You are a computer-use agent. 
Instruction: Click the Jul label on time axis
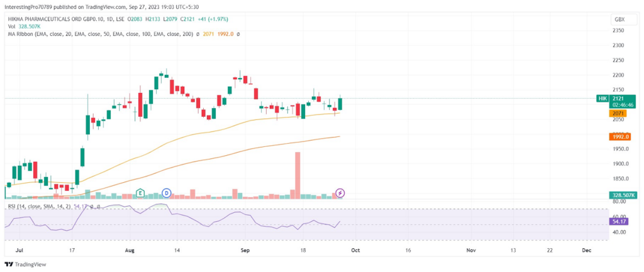[x=19, y=250]
